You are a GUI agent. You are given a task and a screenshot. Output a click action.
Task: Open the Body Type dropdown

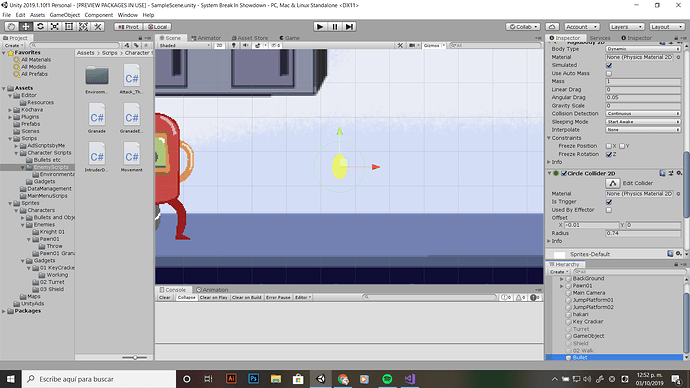click(x=643, y=49)
